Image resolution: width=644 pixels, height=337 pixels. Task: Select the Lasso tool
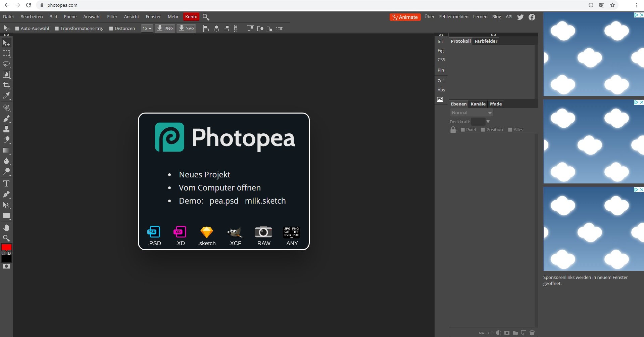6,64
